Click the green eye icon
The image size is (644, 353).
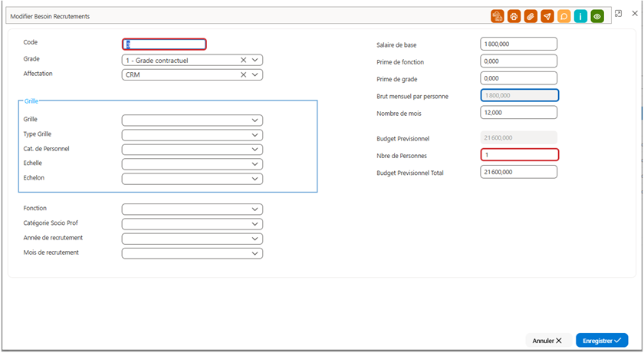[597, 16]
